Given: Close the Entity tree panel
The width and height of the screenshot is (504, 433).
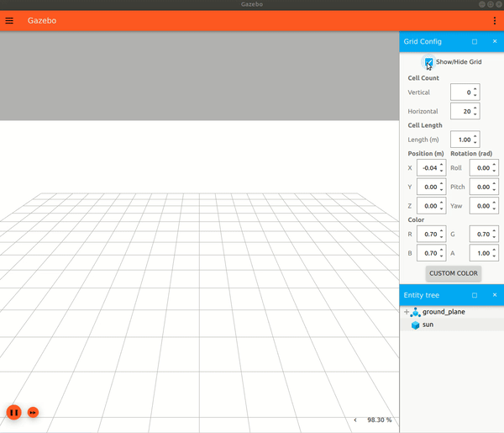Looking at the screenshot, I should coord(495,294).
